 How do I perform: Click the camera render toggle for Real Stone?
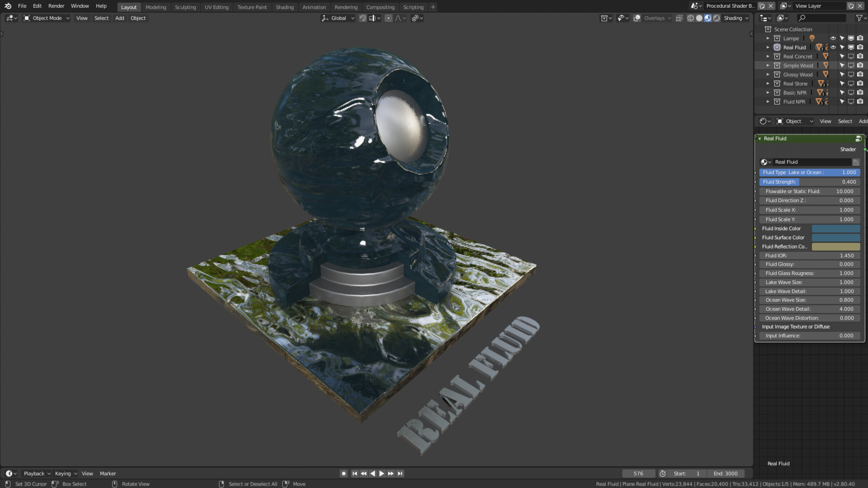tap(860, 83)
